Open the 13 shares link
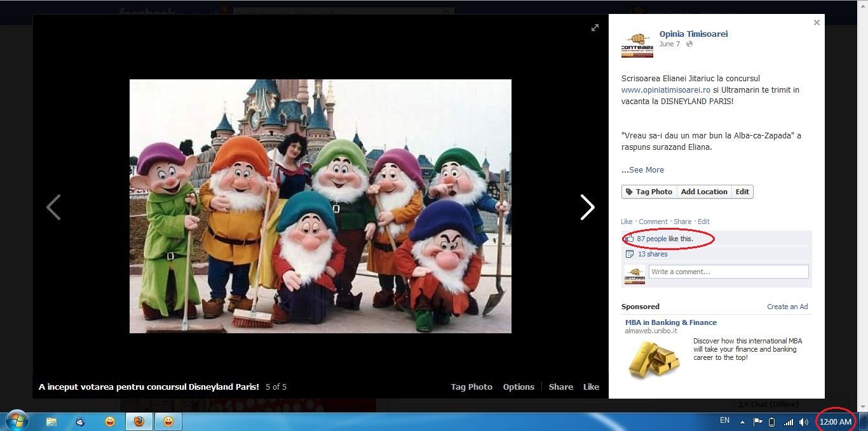 [x=653, y=254]
